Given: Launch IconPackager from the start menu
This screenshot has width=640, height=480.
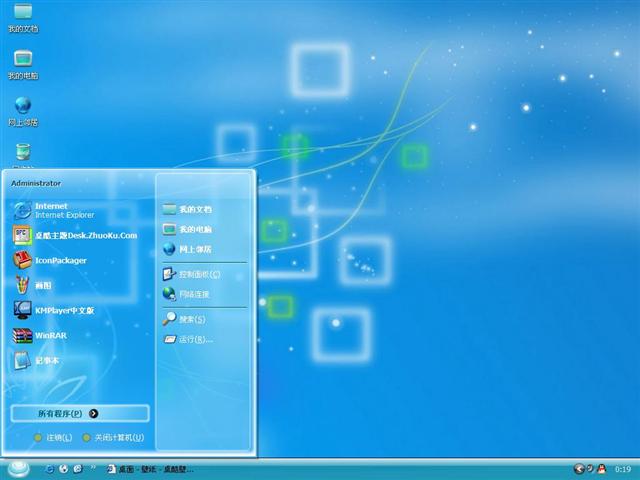Looking at the screenshot, I should pyautogui.click(x=50, y=260).
